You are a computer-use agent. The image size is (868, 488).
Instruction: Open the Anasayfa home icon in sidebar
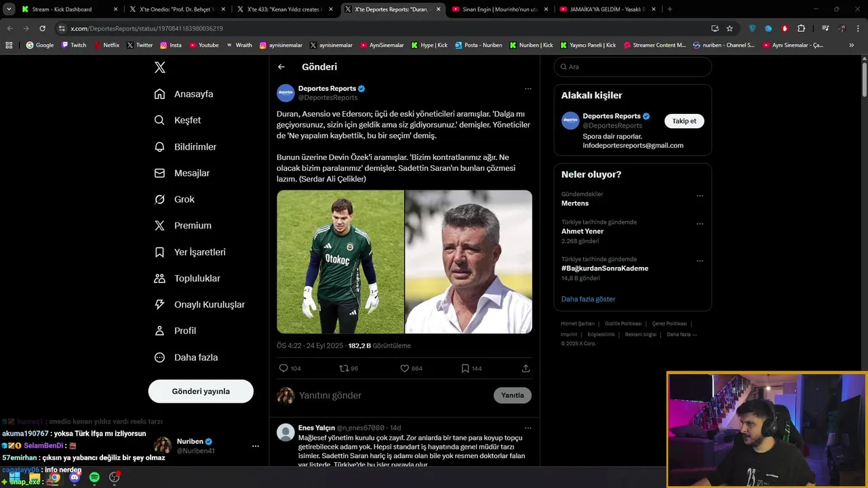pyautogui.click(x=159, y=94)
